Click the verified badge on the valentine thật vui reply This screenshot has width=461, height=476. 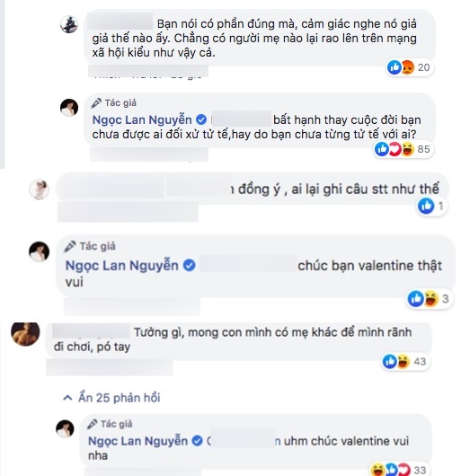(x=190, y=266)
